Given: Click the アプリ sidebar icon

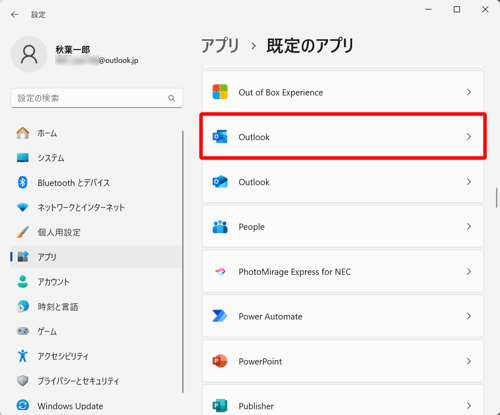Looking at the screenshot, I should tap(23, 257).
